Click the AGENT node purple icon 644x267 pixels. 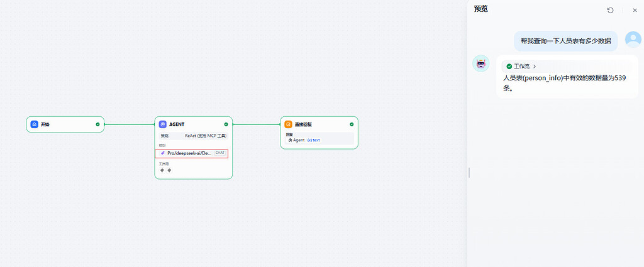(163, 124)
